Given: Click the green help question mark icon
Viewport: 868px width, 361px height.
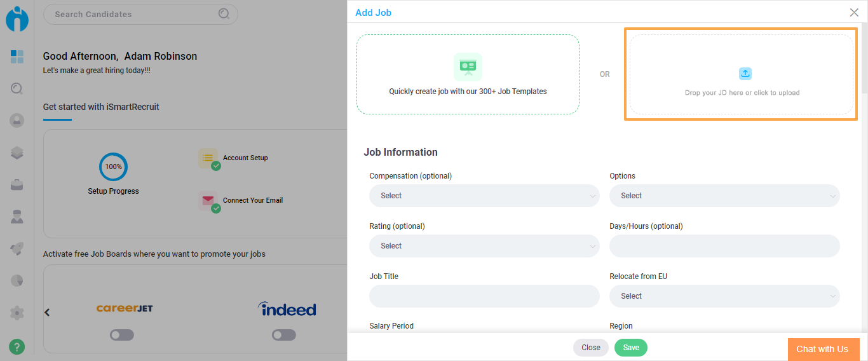Looking at the screenshot, I should pos(17,346).
